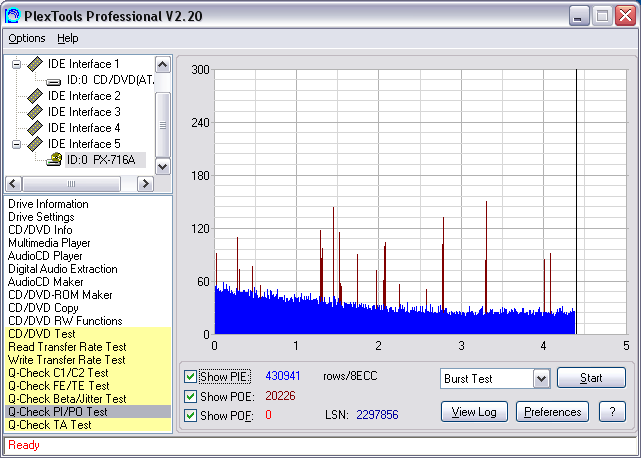Select Q-Check PI/PO Test entry
The image size is (641, 458).
pos(88,412)
